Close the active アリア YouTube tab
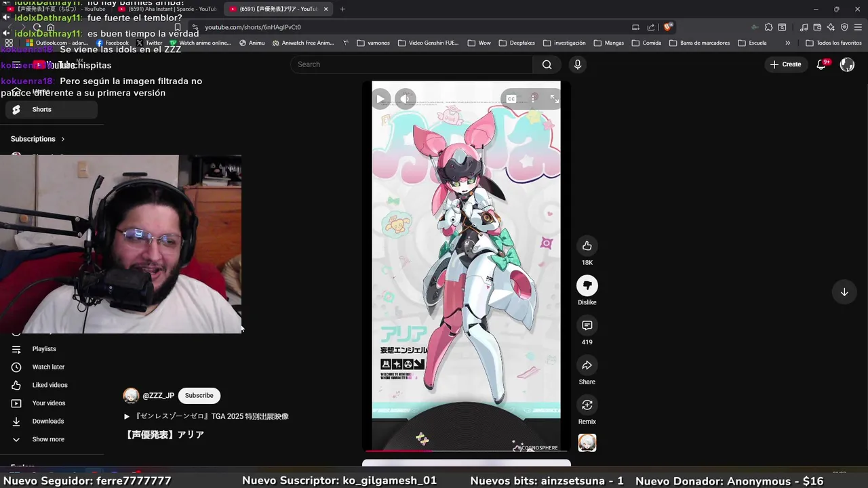868x488 pixels. [x=326, y=9]
